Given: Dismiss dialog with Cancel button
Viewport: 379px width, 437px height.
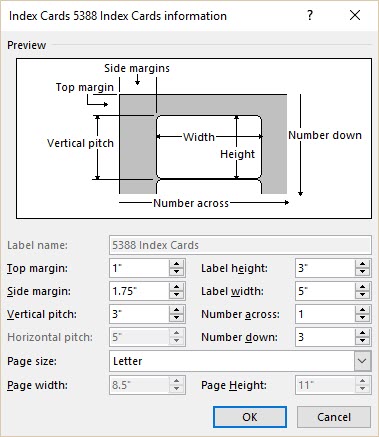Looking at the screenshot, I should 334,417.
